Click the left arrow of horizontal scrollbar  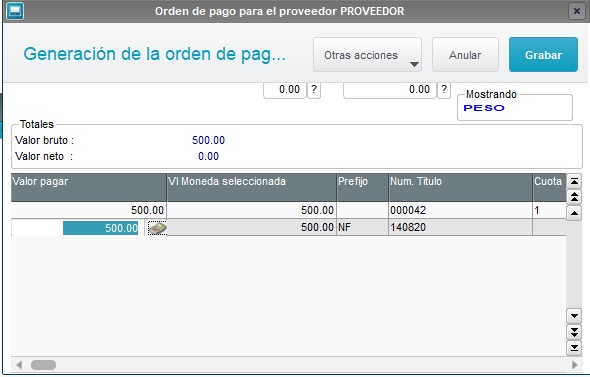19,365
